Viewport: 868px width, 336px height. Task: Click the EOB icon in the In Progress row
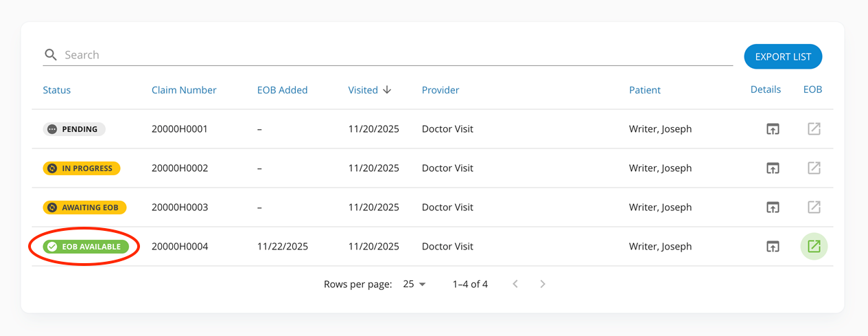[814, 168]
